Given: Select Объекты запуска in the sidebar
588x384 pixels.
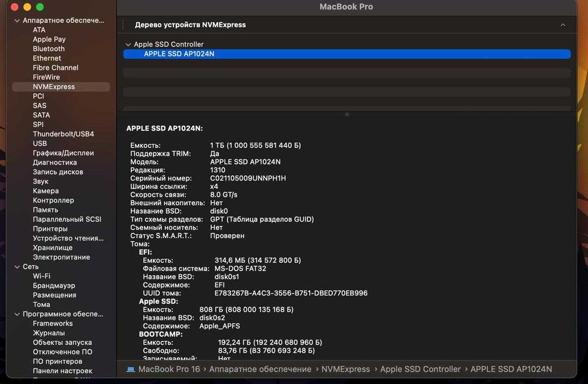Looking at the screenshot, I should (x=62, y=342).
